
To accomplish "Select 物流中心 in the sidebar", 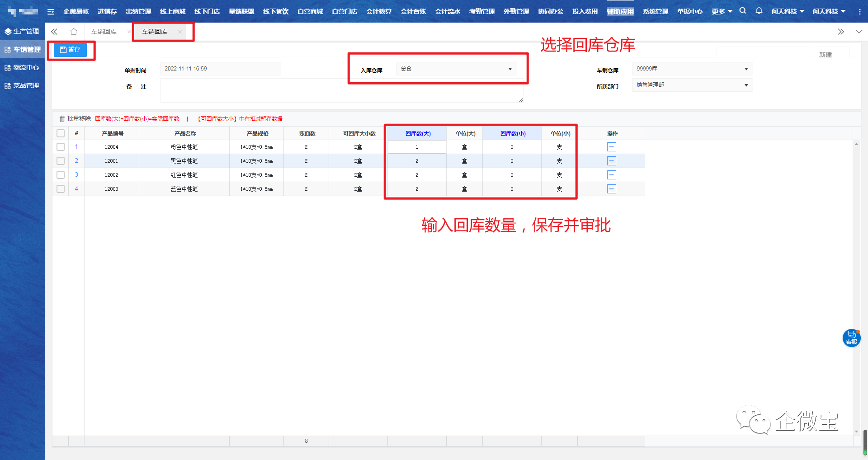I will (23, 67).
